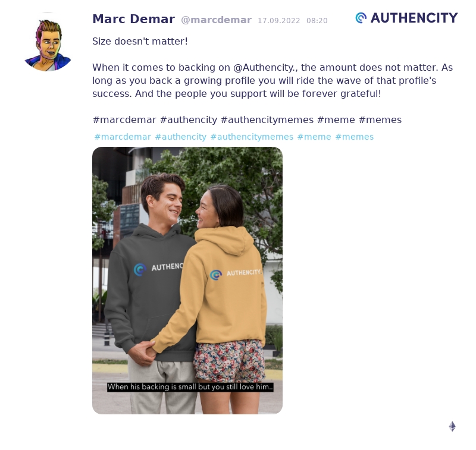476x450 pixels.
Task: Click the 08:20 timestamp
Action: click(x=317, y=21)
